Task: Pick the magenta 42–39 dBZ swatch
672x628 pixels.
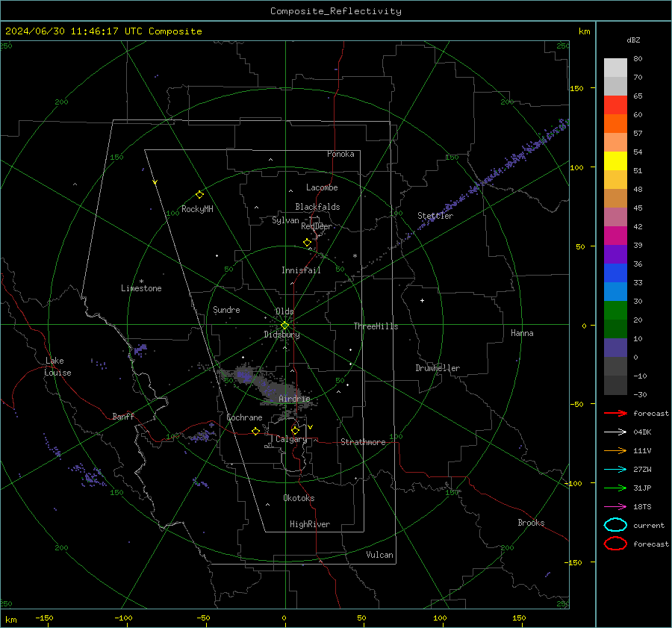Action: click(615, 235)
